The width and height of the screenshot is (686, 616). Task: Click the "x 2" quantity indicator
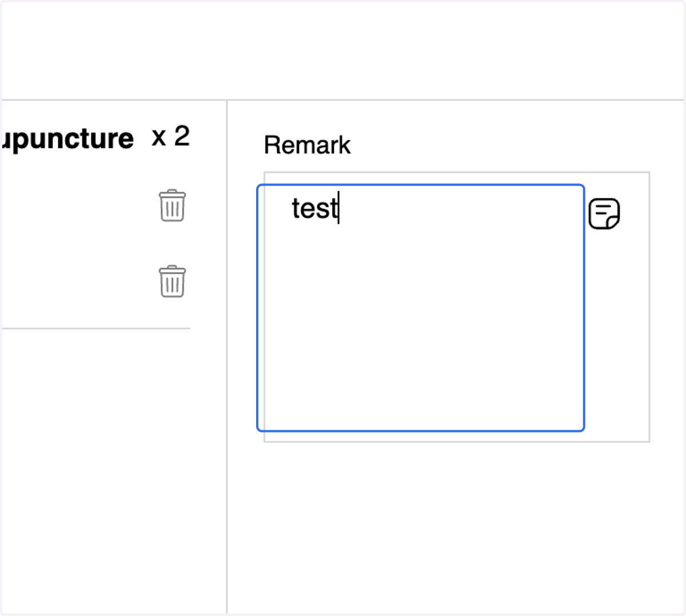[x=170, y=137]
